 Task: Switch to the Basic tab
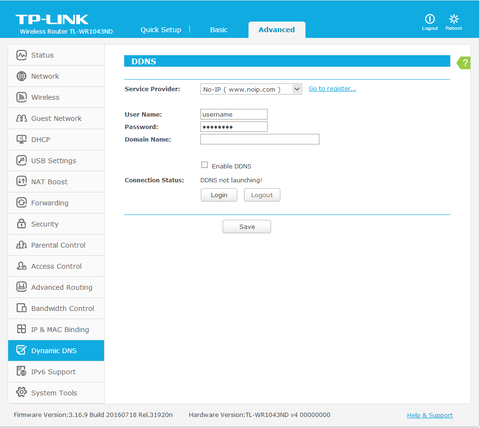point(219,30)
